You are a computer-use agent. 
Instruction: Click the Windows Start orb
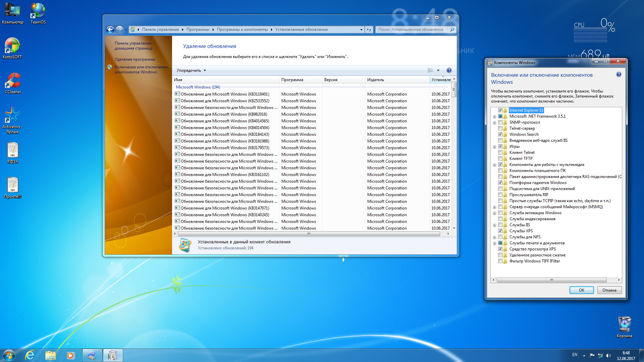tap(9, 355)
